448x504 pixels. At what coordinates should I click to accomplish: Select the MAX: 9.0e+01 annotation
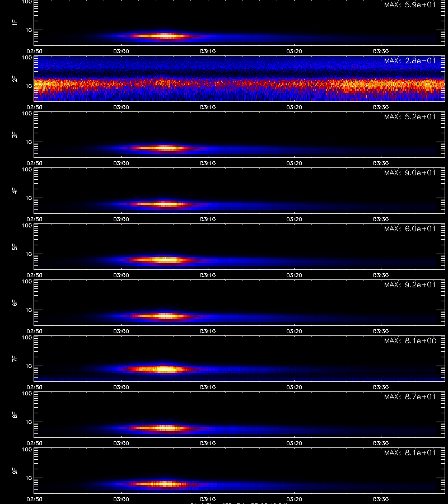pyautogui.click(x=410, y=172)
